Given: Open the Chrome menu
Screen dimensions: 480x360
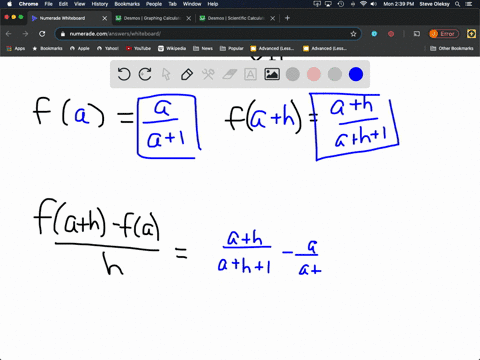Looking at the screenshot, I should [x=28, y=4].
